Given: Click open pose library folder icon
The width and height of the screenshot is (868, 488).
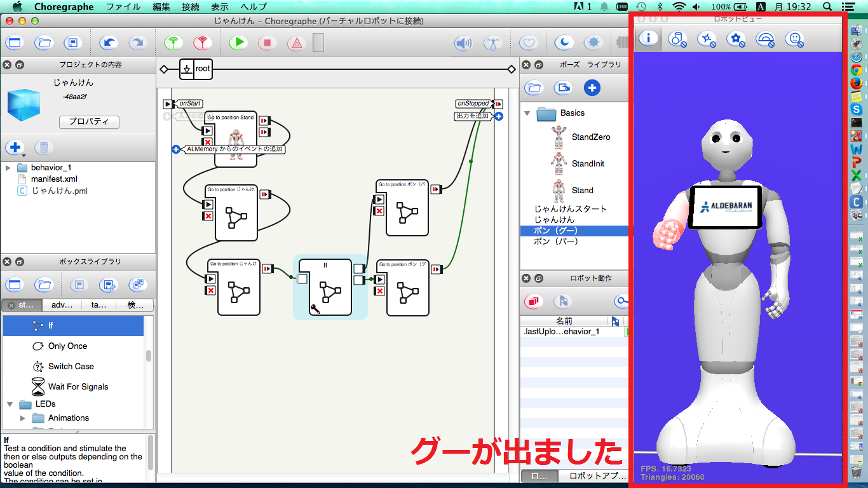Looking at the screenshot, I should (x=534, y=88).
